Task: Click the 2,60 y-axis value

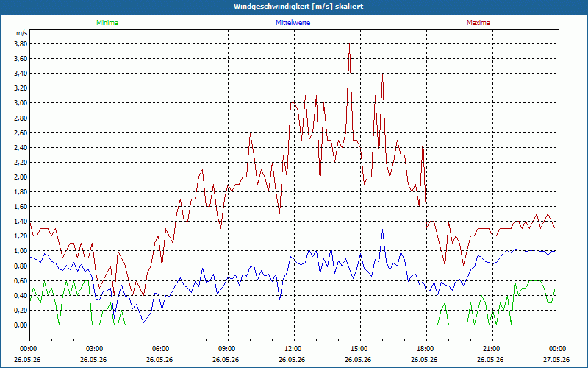Action: tap(21, 132)
